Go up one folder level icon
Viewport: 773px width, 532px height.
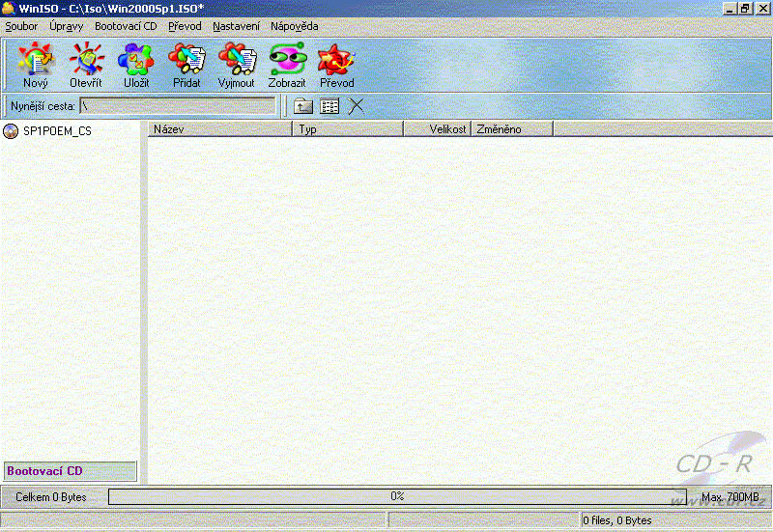[303, 106]
